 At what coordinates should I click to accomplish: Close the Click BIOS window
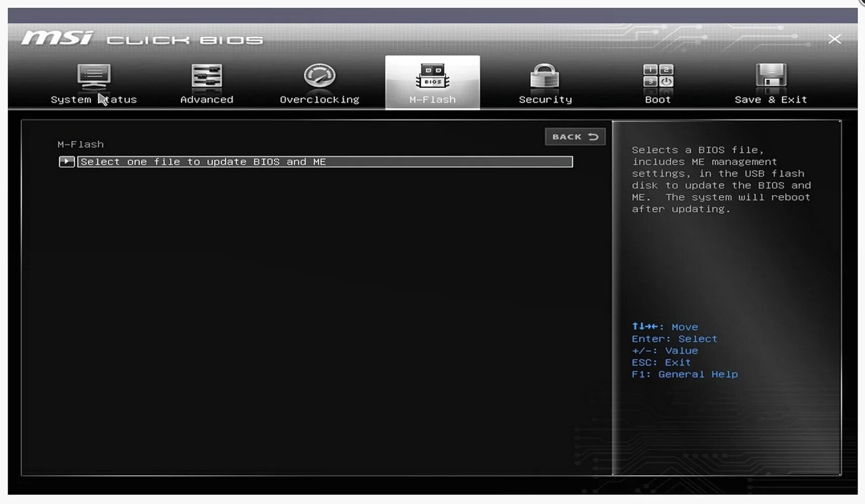click(x=834, y=39)
